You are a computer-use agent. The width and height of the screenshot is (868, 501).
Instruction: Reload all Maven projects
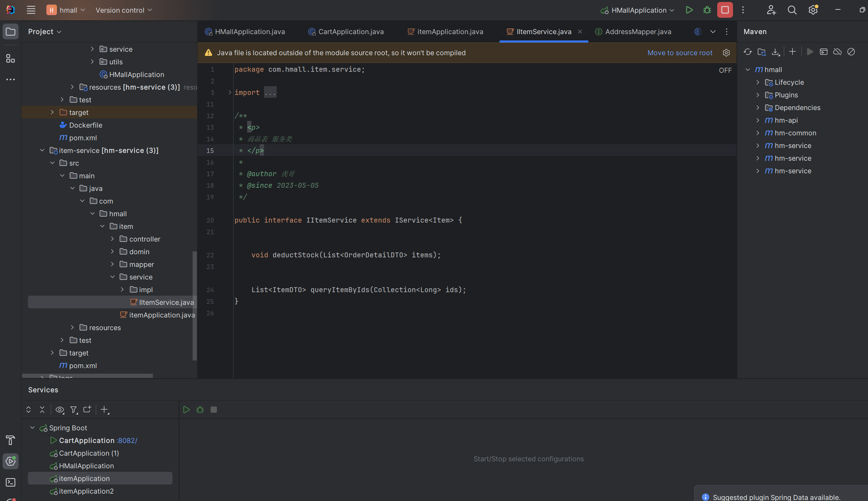click(x=748, y=52)
